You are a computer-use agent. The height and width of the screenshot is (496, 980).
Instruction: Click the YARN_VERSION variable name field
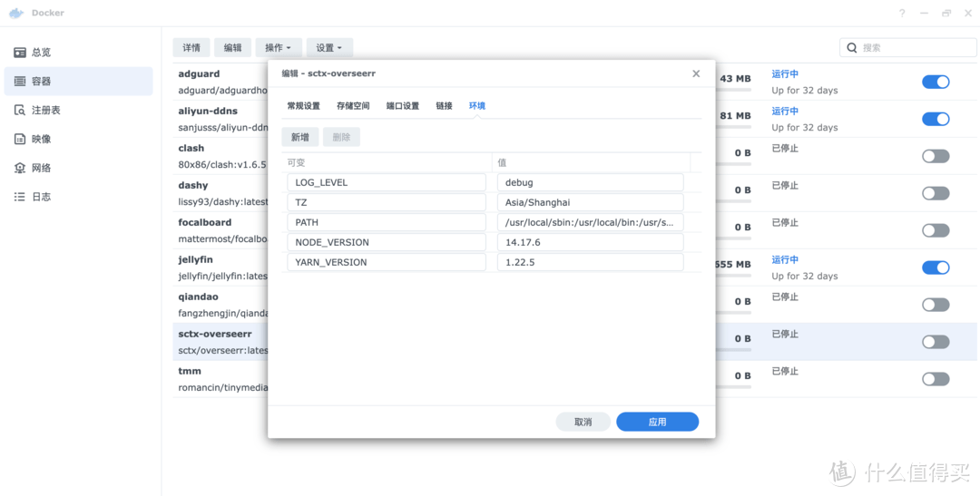(x=387, y=262)
